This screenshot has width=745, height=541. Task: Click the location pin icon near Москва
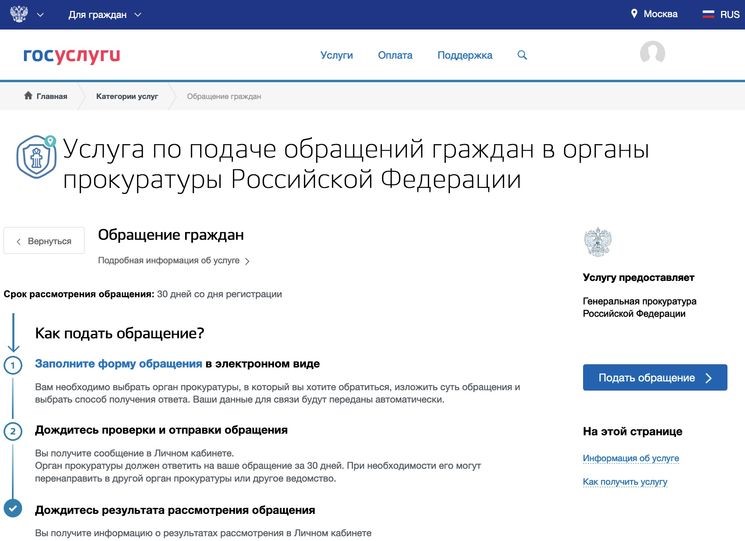pyautogui.click(x=634, y=13)
